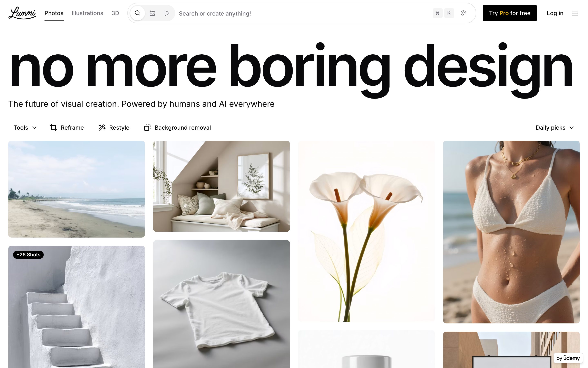Click the command key shortcut badge
The height and width of the screenshot is (368, 588).
pyautogui.click(x=437, y=13)
